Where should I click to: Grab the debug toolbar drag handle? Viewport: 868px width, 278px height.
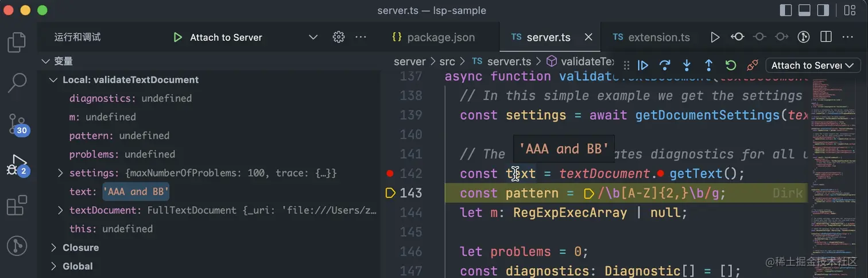coord(626,65)
